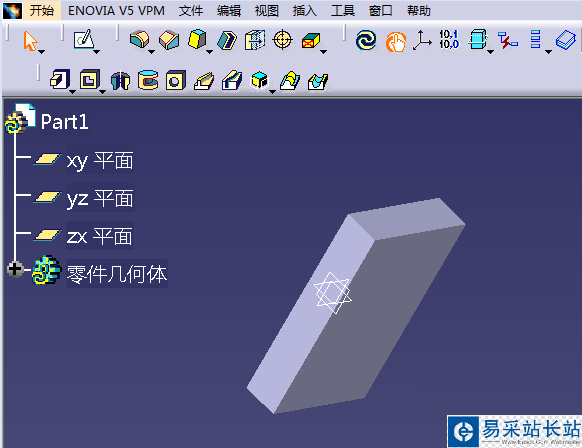Open the 工具 menu
This screenshot has height=448, width=582.
(343, 11)
